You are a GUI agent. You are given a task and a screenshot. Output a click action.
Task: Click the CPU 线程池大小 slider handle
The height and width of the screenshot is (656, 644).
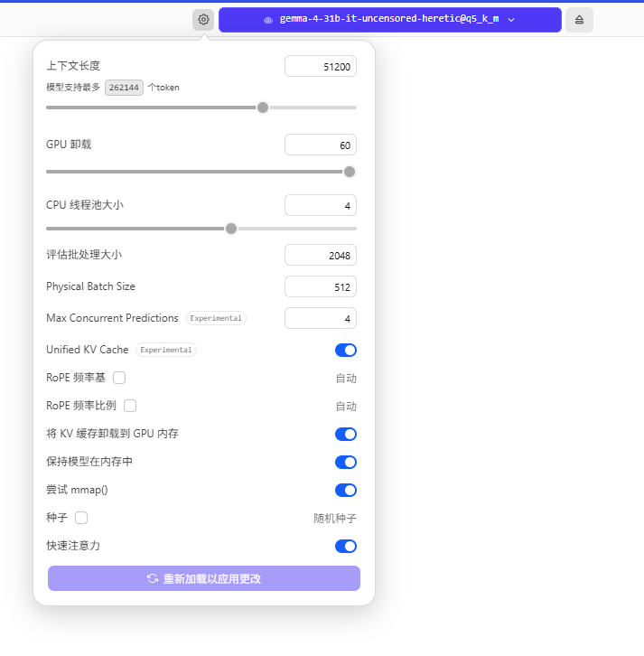[x=231, y=229]
